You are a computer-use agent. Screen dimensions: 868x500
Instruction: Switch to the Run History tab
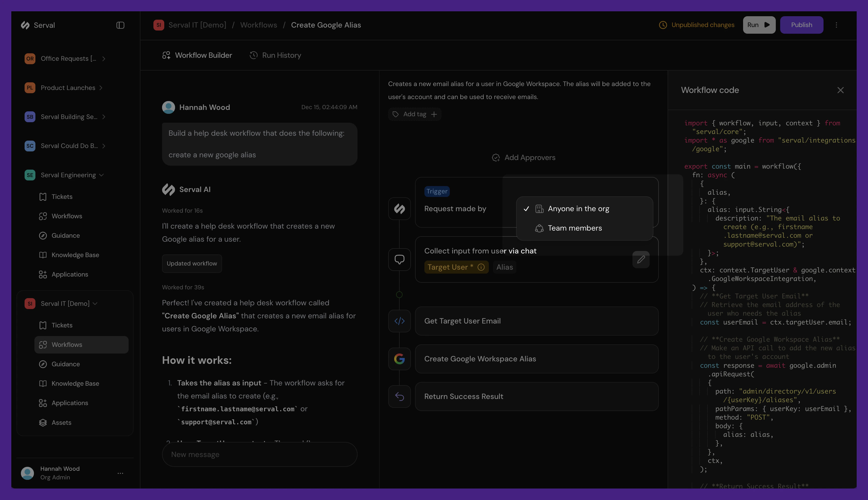coord(275,55)
